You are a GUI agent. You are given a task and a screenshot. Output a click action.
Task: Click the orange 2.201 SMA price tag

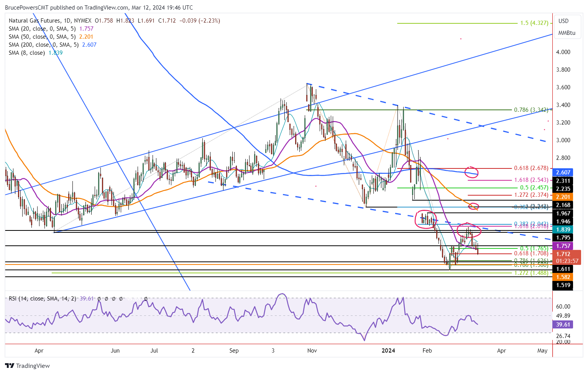563,197
